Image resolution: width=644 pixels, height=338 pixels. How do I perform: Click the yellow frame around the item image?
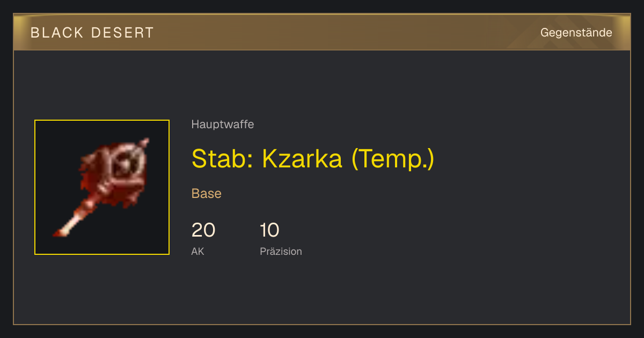(102, 187)
